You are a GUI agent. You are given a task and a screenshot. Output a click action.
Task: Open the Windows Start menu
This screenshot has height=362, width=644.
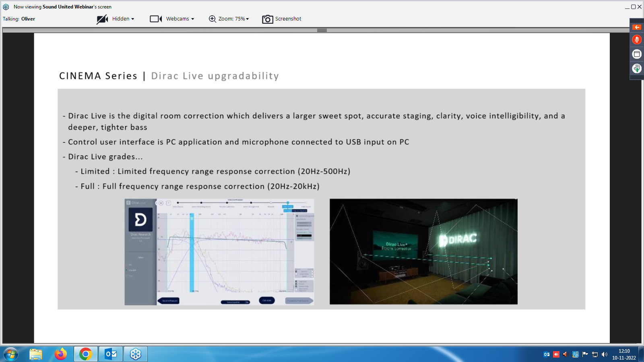11,354
